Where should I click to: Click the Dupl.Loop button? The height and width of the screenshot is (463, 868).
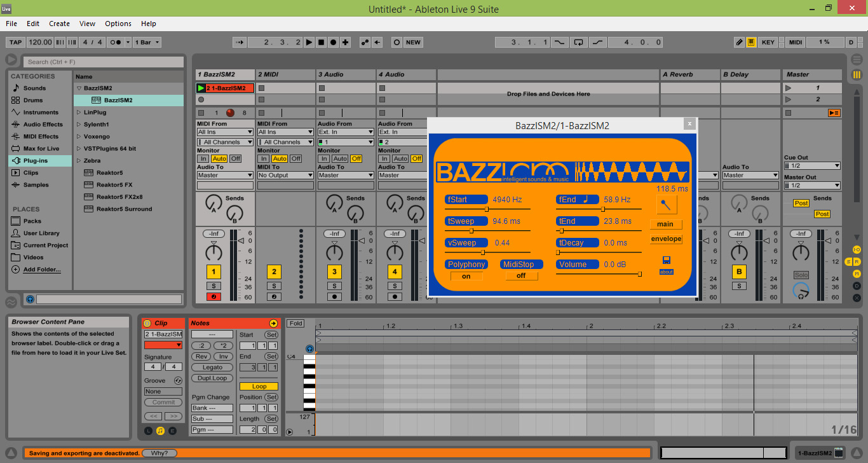pos(212,378)
